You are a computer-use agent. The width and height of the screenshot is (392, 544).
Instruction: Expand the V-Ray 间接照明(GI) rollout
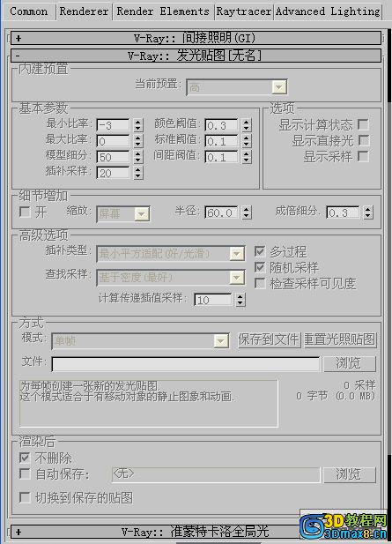coord(196,38)
